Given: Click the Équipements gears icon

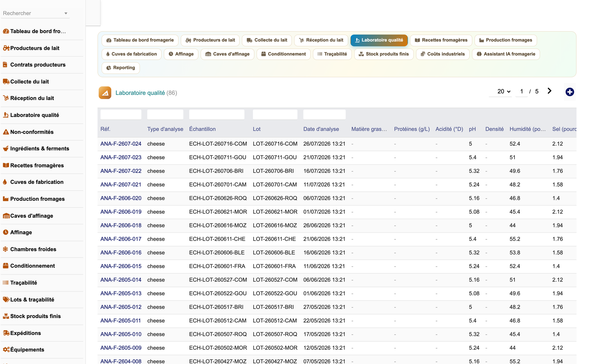Looking at the screenshot, I should click(x=6, y=349).
